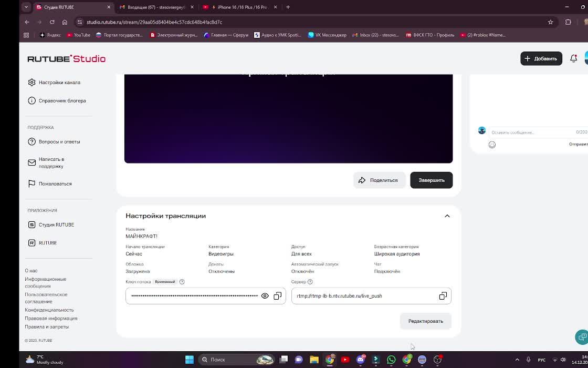This screenshot has width=588, height=368.
Task: Open File Explorer from taskbar
Action: point(314,360)
